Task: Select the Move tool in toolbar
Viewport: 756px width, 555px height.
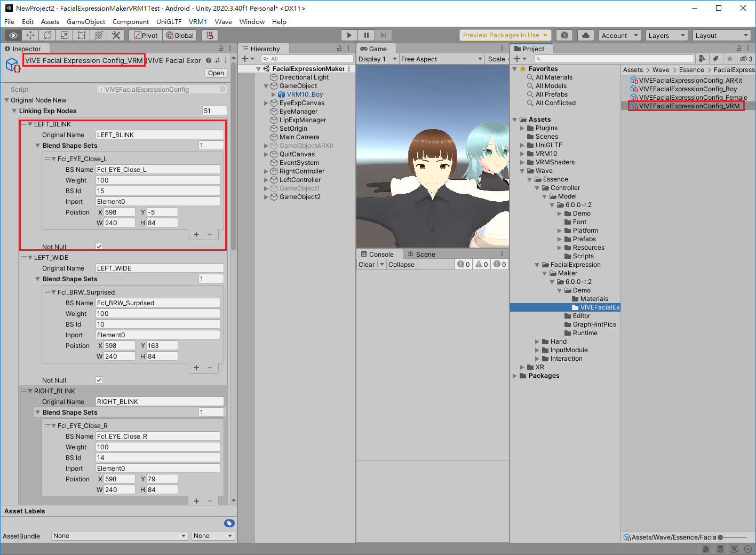Action: coord(30,35)
